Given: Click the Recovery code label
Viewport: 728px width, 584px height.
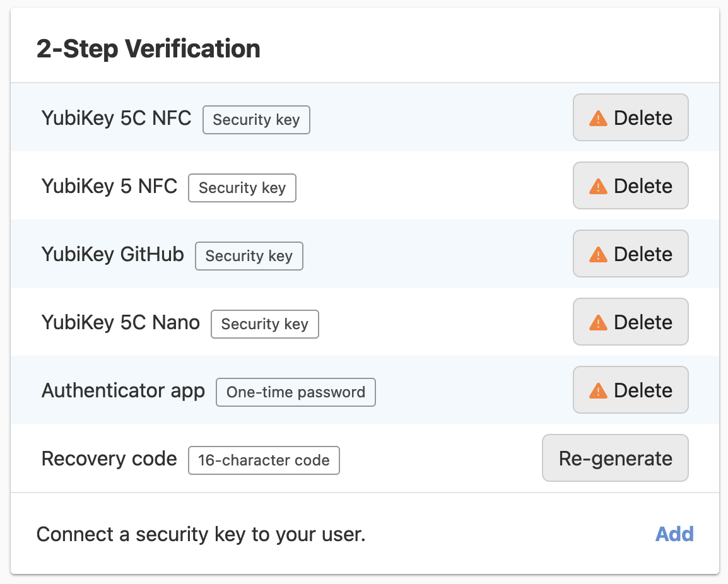Looking at the screenshot, I should (109, 458).
